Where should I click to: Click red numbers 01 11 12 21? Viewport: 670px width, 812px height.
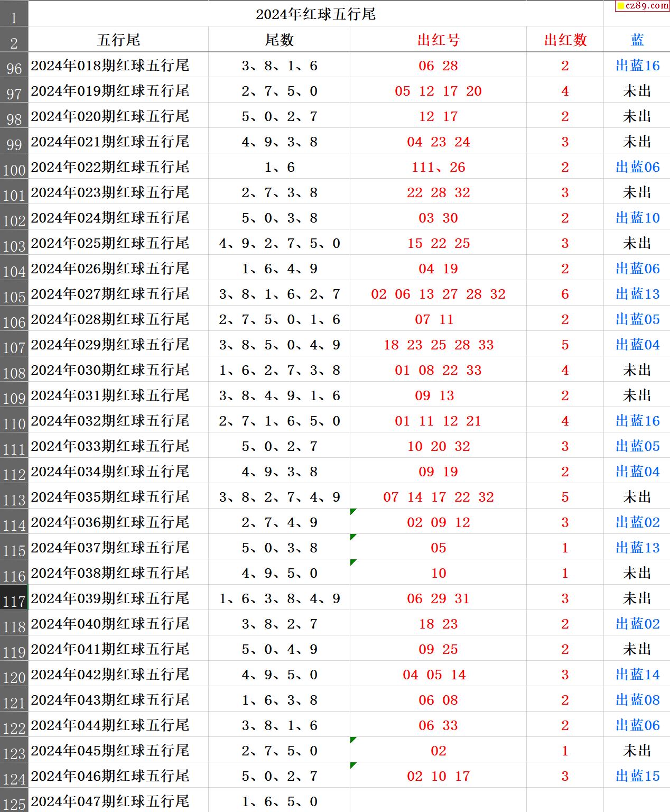(438, 421)
